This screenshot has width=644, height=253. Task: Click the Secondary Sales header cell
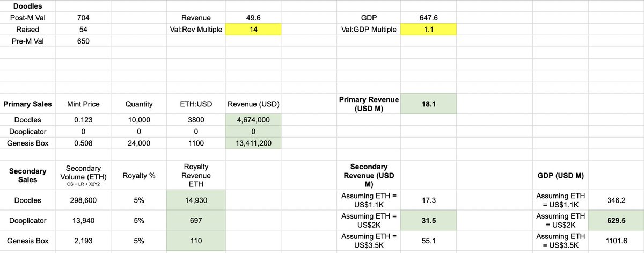28,175
